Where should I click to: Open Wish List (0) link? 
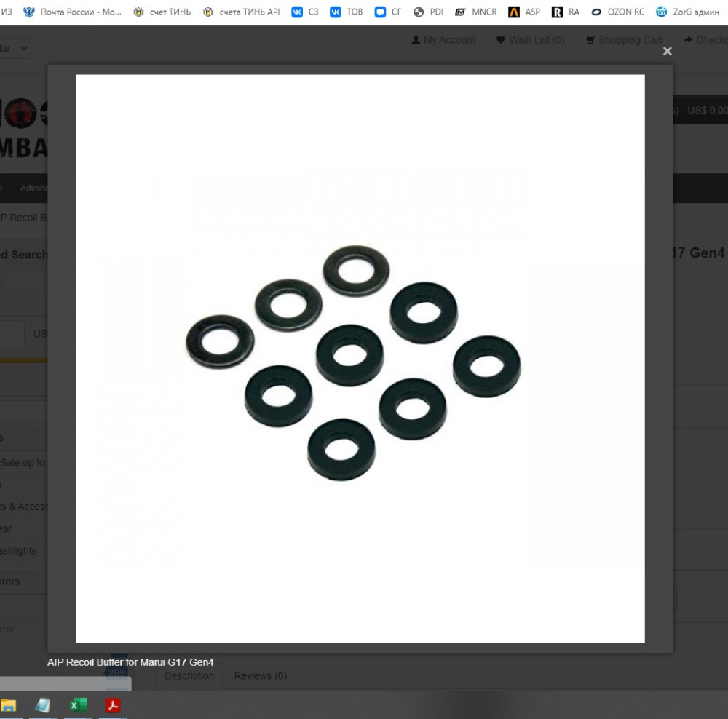click(x=530, y=40)
